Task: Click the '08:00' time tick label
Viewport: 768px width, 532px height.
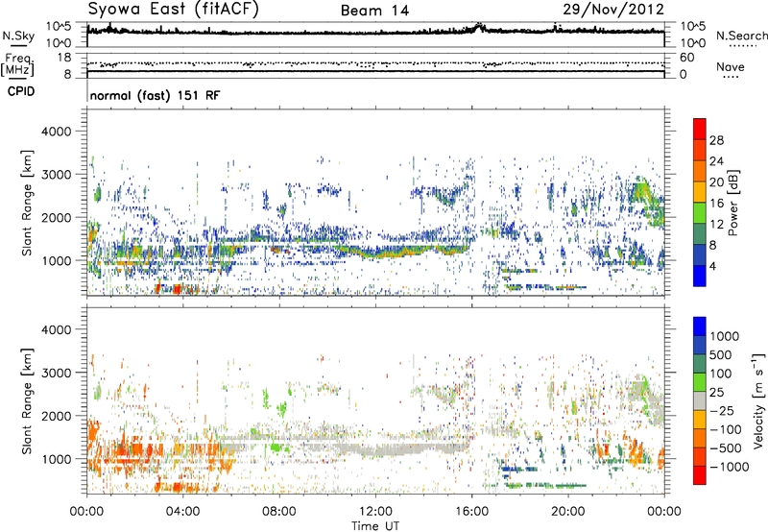Action: [x=279, y=512]
